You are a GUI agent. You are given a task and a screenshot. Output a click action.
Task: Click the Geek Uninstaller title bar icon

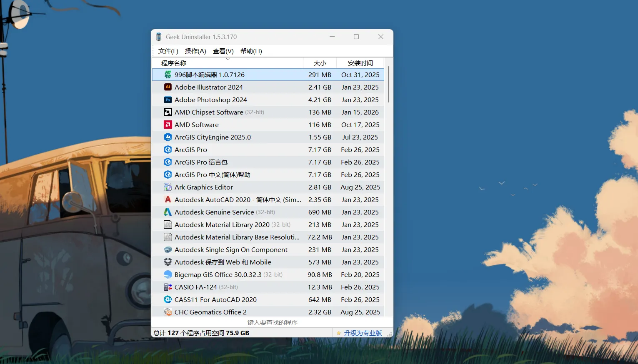click(159, 37)
